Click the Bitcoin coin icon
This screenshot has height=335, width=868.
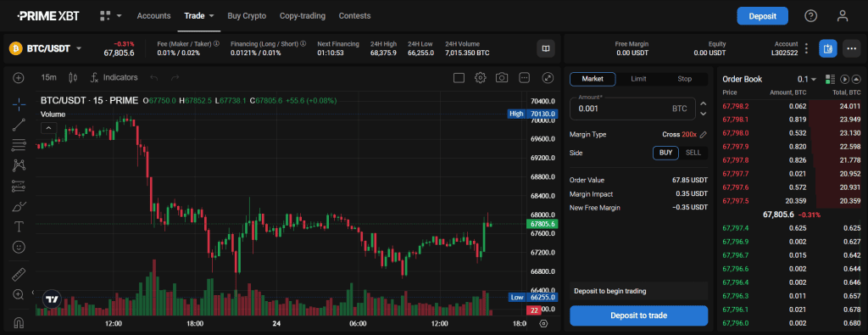tap(15, 48)
